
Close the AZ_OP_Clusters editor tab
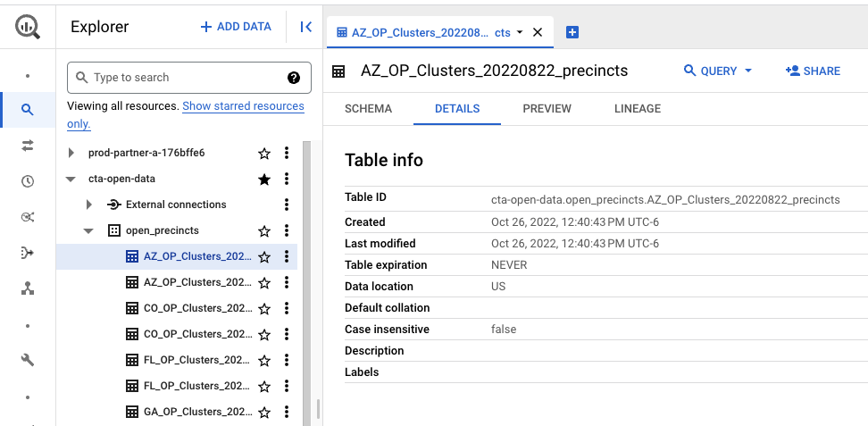pos(537,32)
